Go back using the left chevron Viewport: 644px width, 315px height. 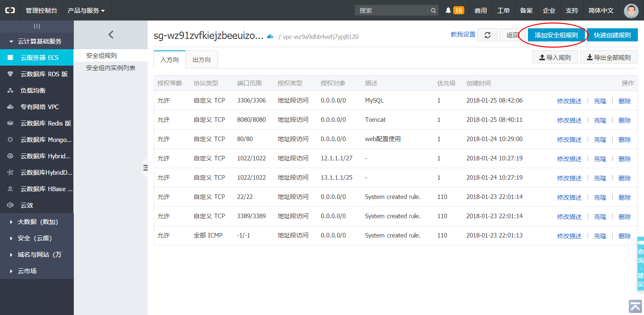click(x=111, y=34)
